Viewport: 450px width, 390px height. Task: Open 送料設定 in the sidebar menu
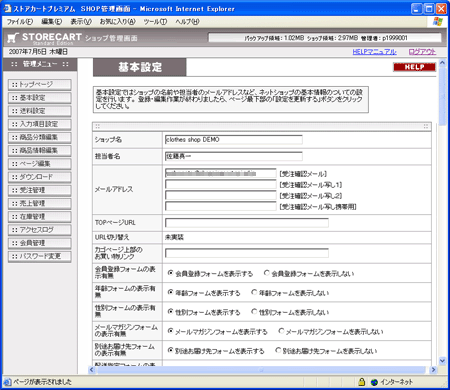(x=40, y=111)
